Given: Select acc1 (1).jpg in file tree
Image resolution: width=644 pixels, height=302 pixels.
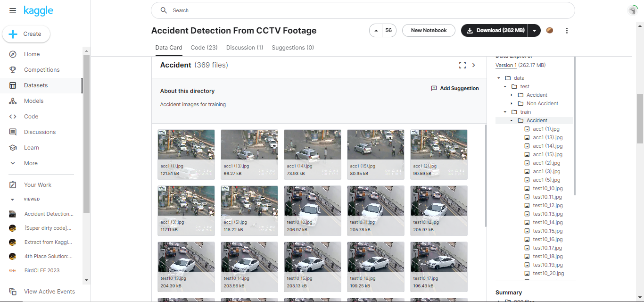Looking at the screenshot, I should tap(546, 129).
